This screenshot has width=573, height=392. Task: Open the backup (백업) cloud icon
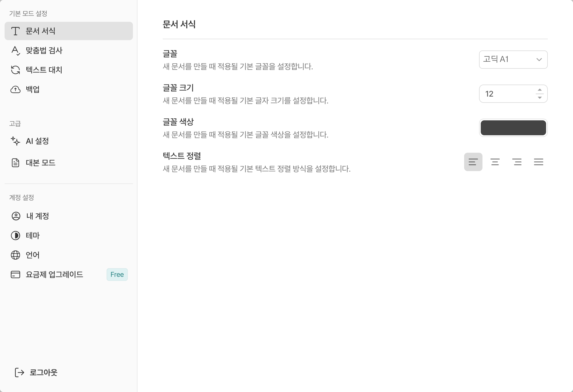pos(15,89)
